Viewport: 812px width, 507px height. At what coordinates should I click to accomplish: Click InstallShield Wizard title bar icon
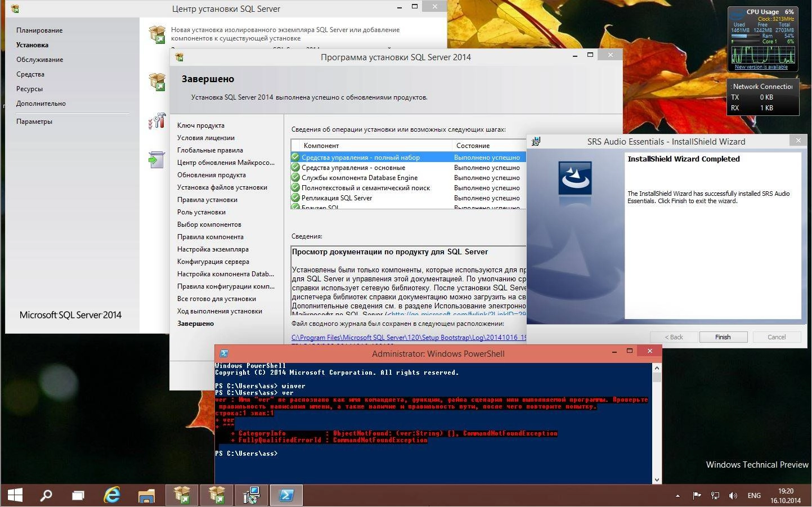tap(536, 141)
